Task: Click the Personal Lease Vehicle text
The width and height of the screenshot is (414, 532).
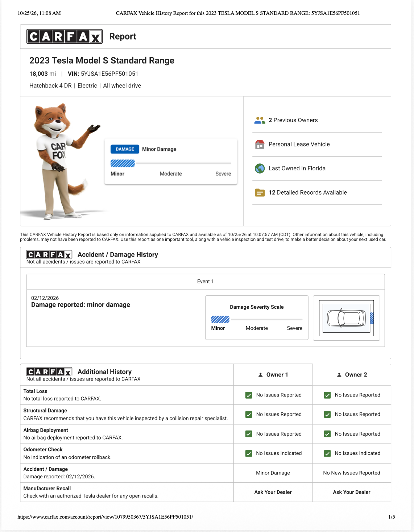Action: [x=299, y=144]
